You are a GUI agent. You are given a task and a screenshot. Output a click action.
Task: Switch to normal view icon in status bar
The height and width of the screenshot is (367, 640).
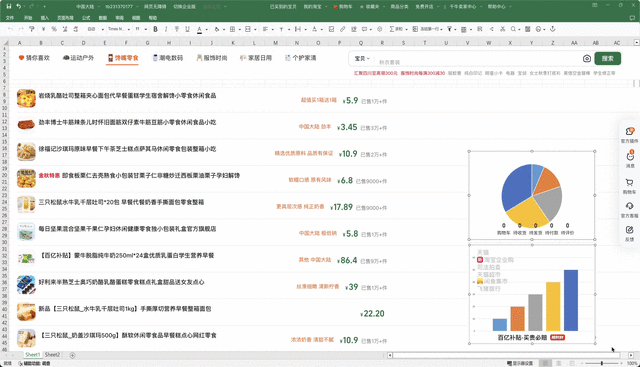[x=545, y=363]
